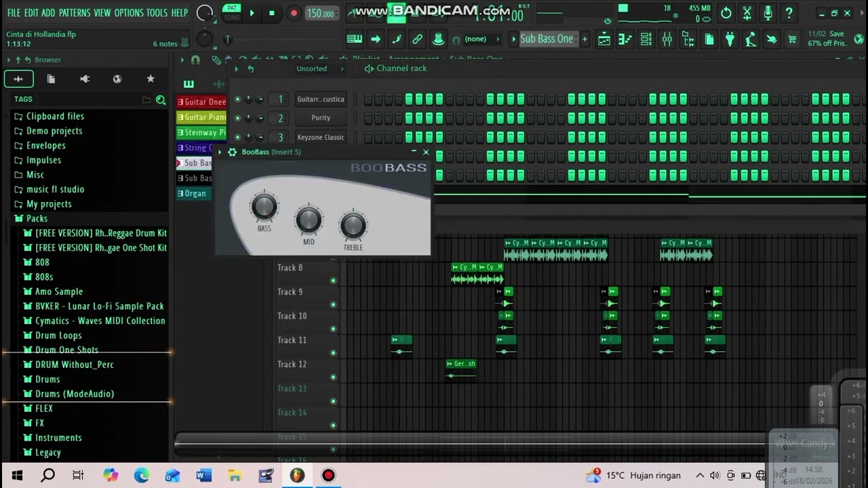Click the question mark help icon

[x=789, y=13]
